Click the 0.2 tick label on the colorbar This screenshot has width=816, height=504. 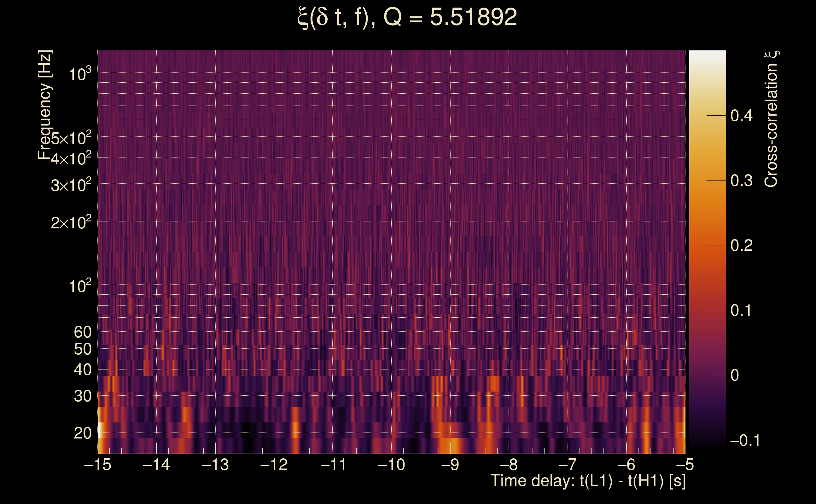point(741,246)
